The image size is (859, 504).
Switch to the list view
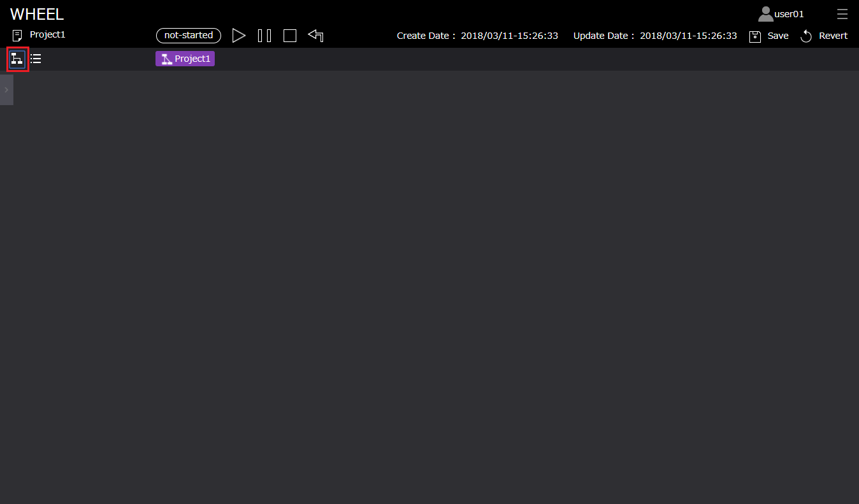coord(36,59)
